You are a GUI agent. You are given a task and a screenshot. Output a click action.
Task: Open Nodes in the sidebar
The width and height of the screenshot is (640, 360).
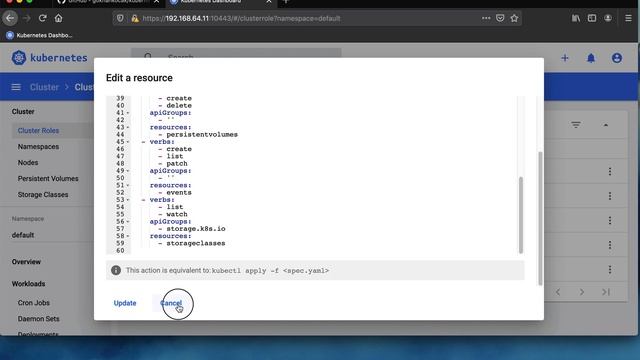pyautogui.click(x=28, y=162)
